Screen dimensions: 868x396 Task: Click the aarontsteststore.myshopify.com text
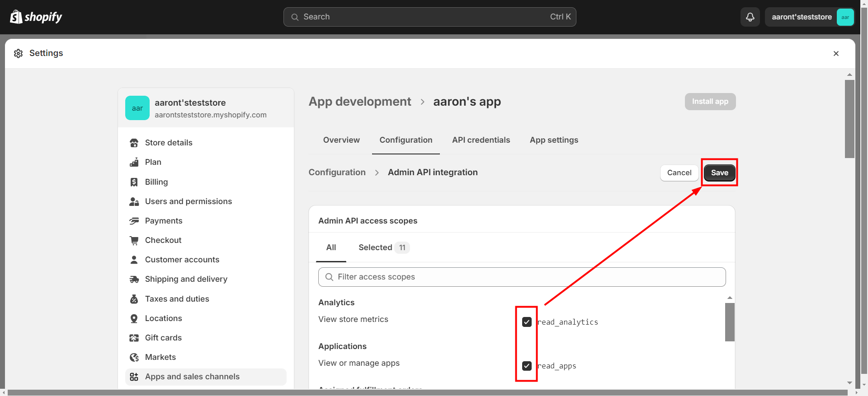click(x=211, y=115)
